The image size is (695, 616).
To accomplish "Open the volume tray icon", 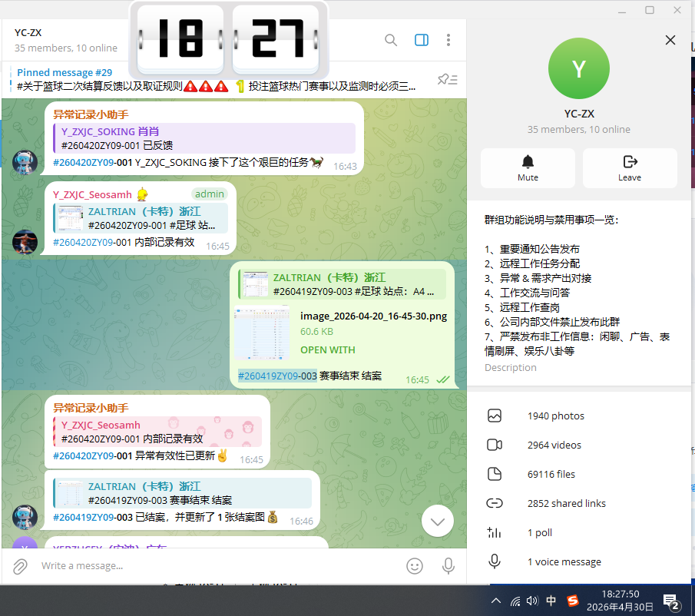I will click(532, 601).
